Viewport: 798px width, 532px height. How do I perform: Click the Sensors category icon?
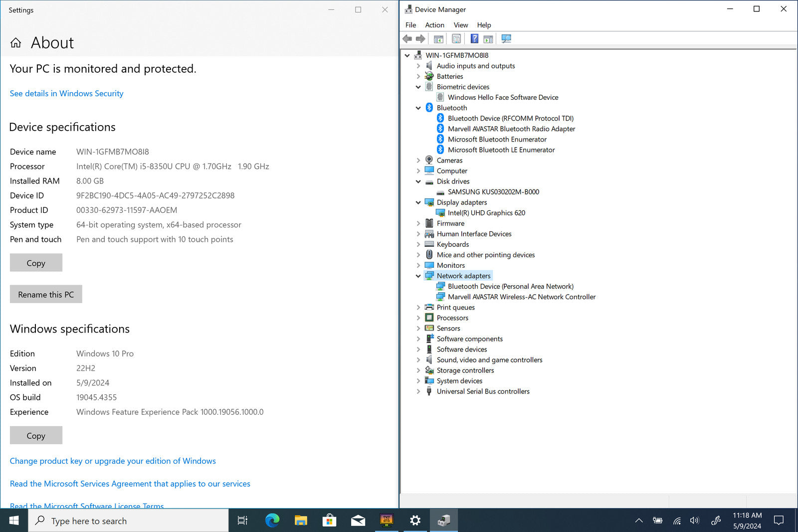(429, 328)
